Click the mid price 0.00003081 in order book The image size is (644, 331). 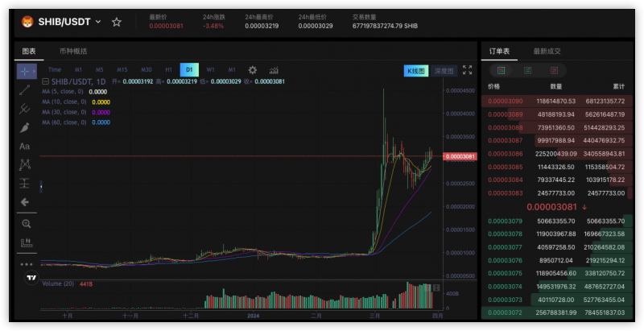(x=552, y=207)
